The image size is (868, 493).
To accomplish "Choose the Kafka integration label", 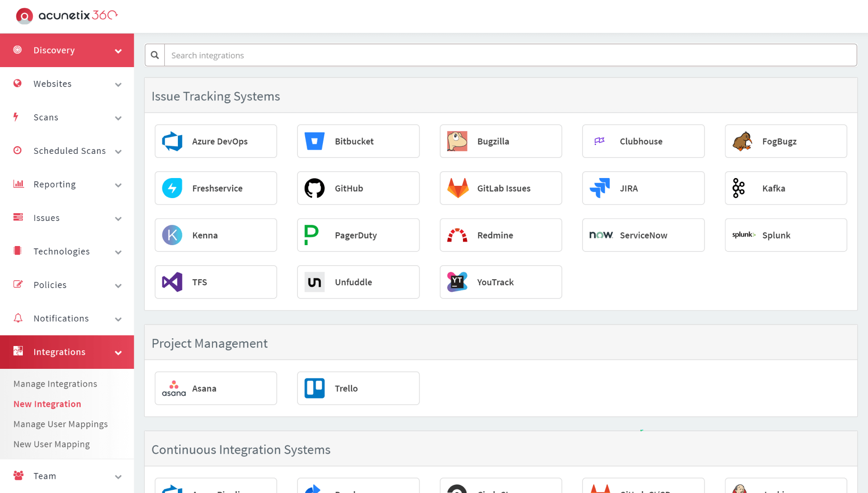I will [x=774, y=188].
